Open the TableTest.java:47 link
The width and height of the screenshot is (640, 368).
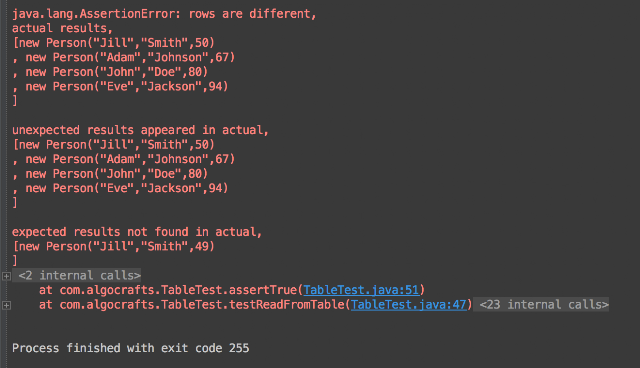pos(408,305)
